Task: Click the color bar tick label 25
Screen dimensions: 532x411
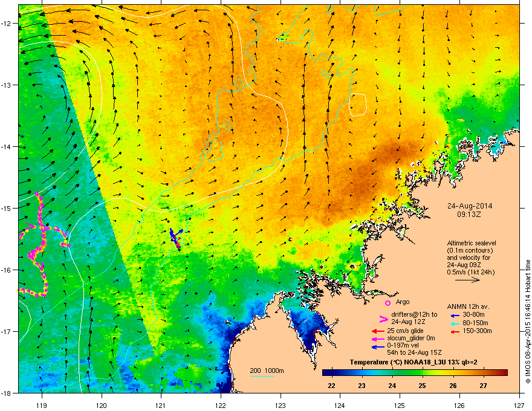Action: tap(423, 386)
